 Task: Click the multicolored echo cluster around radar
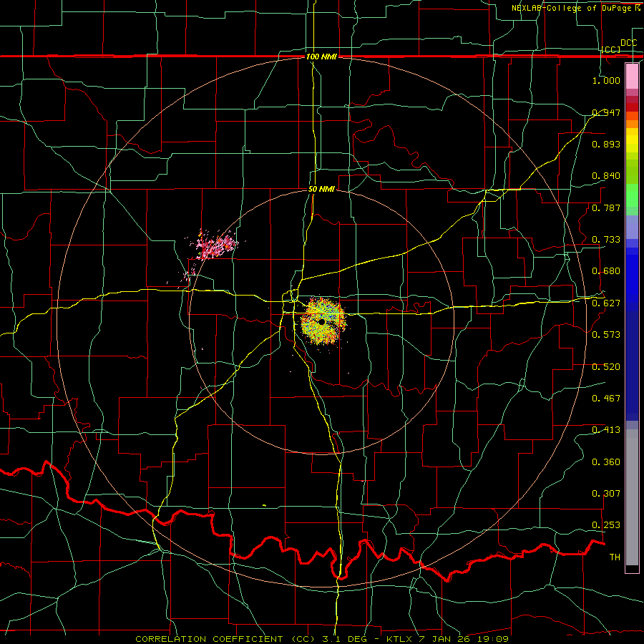pos(323,321)
